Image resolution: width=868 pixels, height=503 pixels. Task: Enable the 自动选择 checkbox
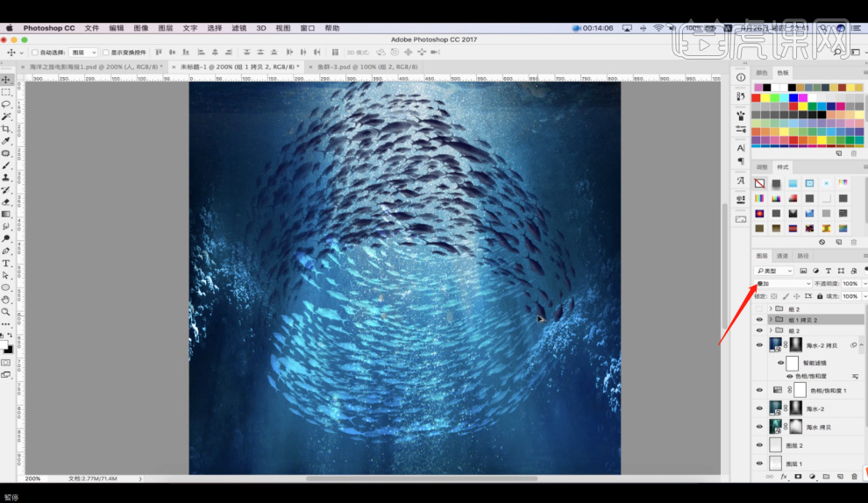35,53
